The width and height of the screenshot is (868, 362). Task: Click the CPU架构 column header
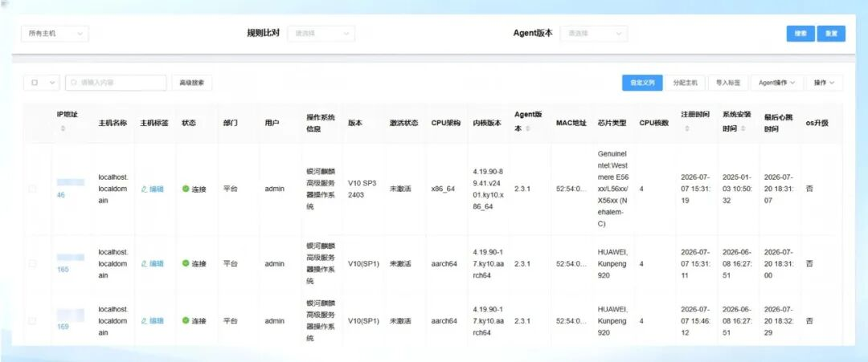point(445,124)
